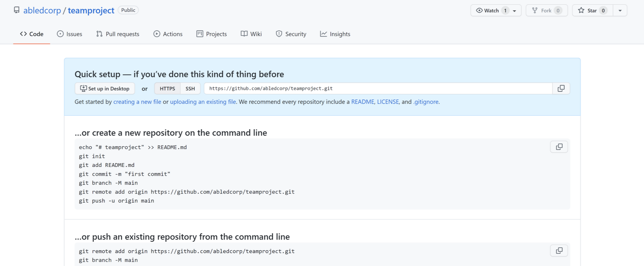The width and height of the screenshot is (644, 266).
Task: Click the fork icon in Fork button
Action: pyautogui.click(x=535, y=11)
